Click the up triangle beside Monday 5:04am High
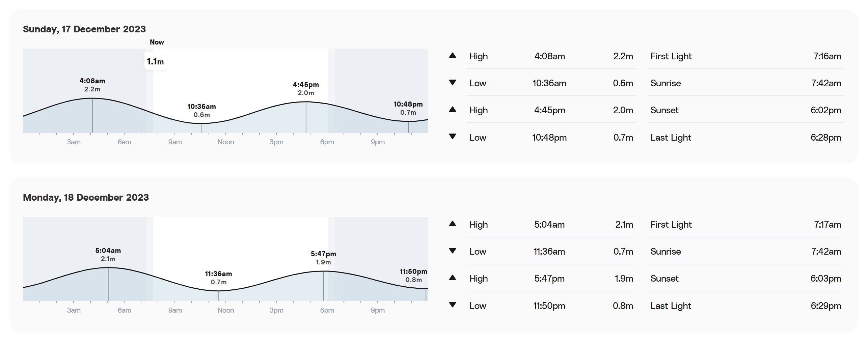The image size is (868, 344). tap(453, 224)
